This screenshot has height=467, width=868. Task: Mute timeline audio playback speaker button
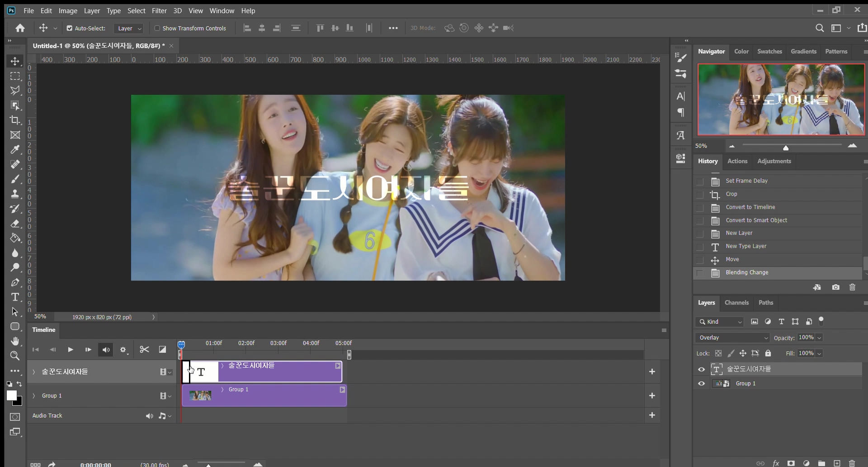106,350
